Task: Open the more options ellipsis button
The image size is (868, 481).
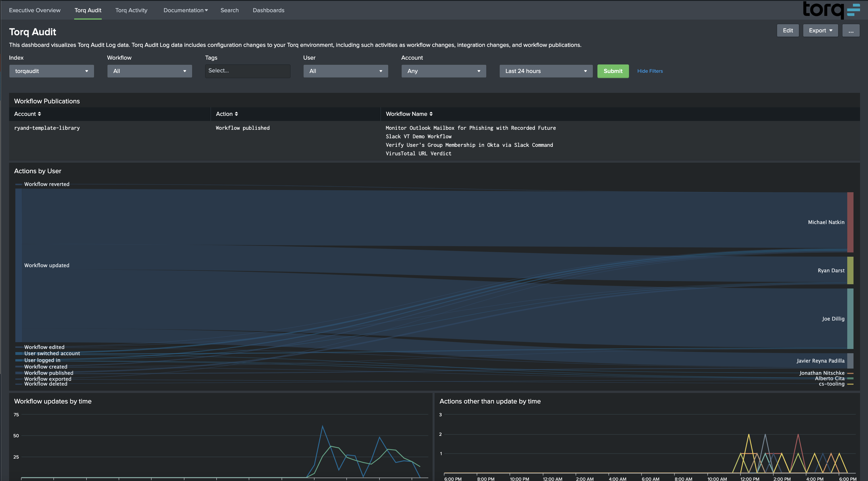Action: pyautogui.click(x=851, y=30)
